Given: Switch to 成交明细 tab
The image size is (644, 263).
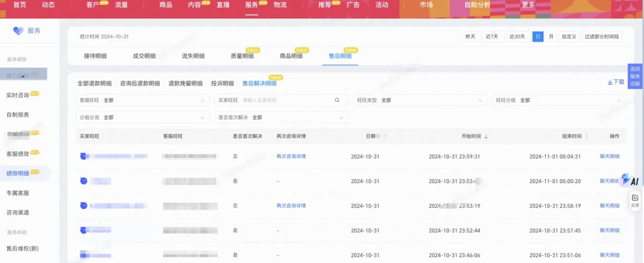Looking at the screenshot, I should 144,56.
